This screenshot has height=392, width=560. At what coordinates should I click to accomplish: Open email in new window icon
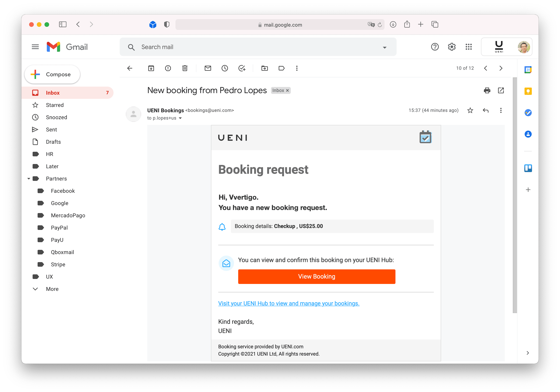[501, 90]
